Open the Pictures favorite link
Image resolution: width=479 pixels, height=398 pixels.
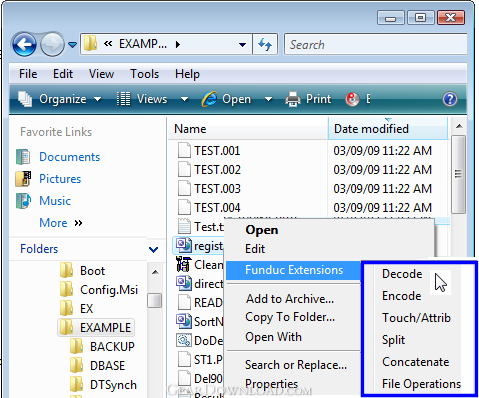click(x=60, y=179)
